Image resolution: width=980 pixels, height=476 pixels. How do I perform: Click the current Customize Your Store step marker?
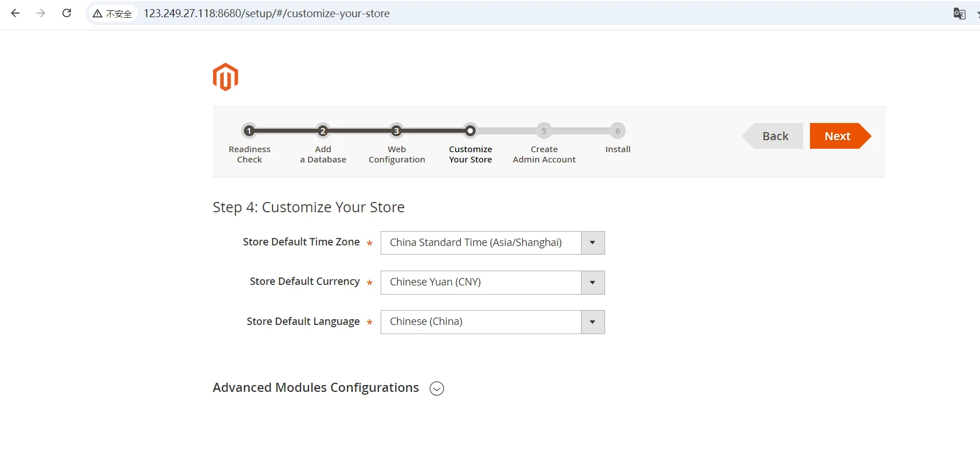click(x=470, y=131)
